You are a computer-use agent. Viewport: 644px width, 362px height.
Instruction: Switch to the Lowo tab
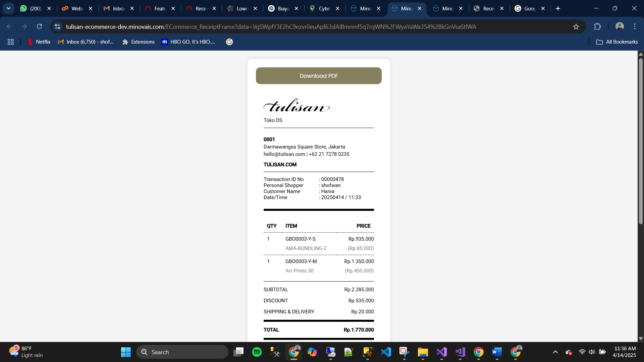tap(237, 8)
